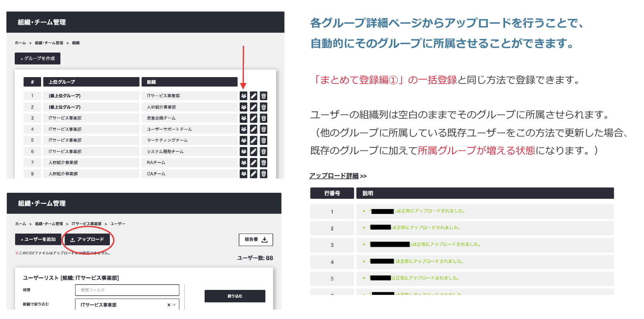The height and width of the screenshot is (319, 644).
Task: Download the 報告書 report
Action: pyautogui.click(x=256, y=240)
